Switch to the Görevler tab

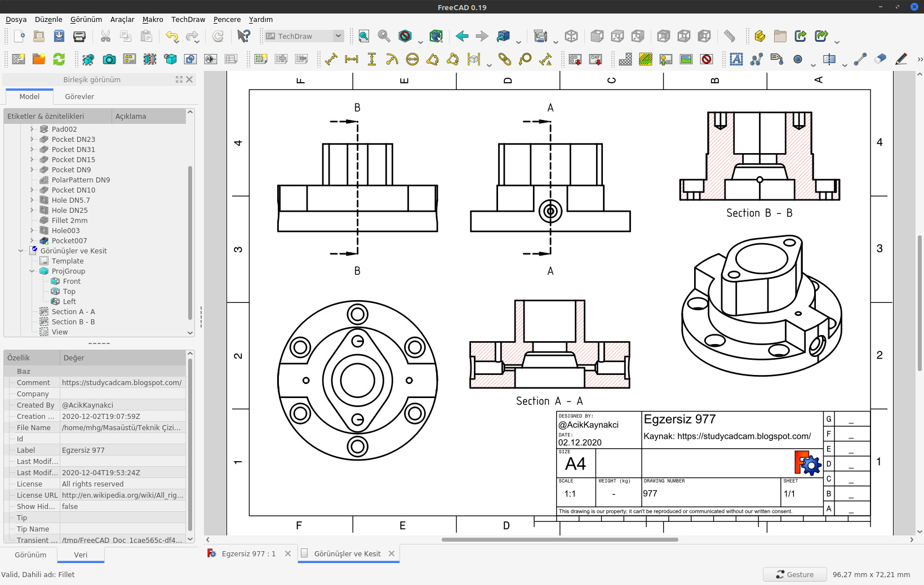(x=79, y=96)
